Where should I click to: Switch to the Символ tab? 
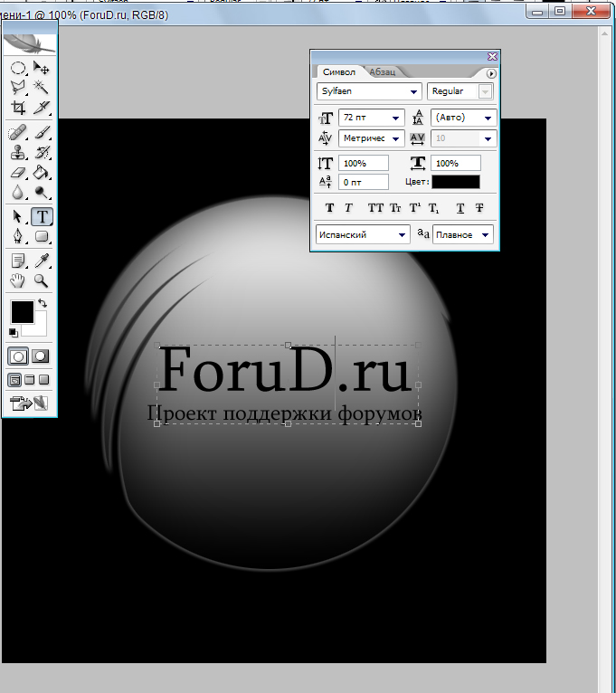tap(339, 72)
